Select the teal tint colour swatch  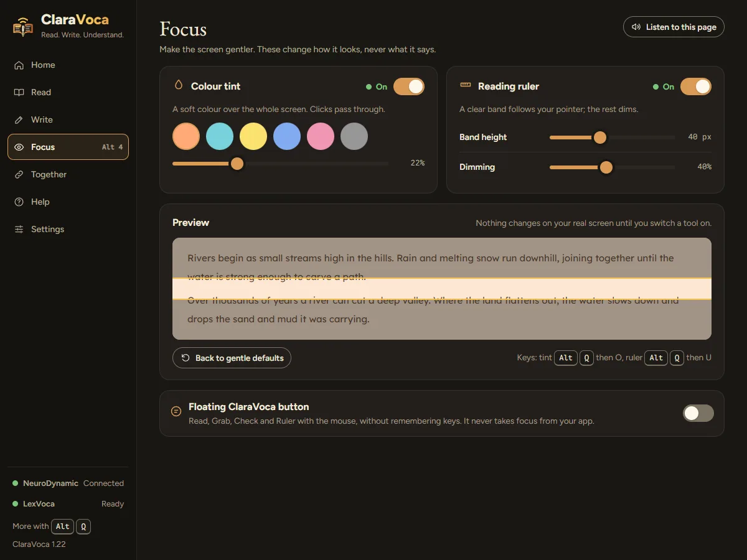220,136
